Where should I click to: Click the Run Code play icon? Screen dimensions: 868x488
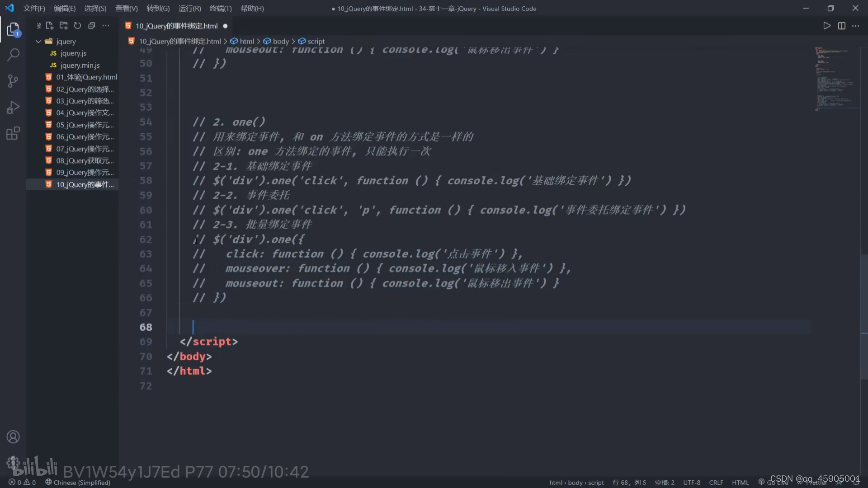click(826, 26)
